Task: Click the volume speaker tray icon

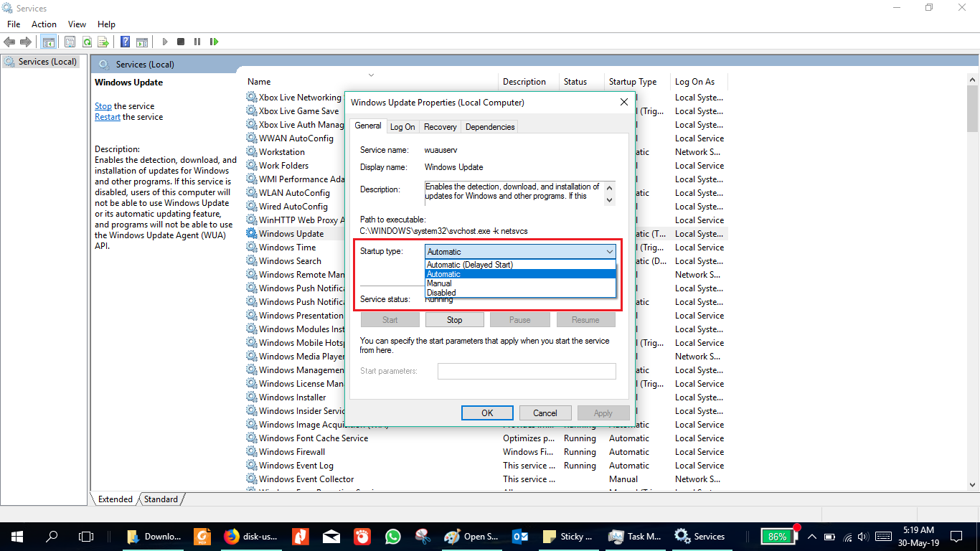Action: coord(864,537)
